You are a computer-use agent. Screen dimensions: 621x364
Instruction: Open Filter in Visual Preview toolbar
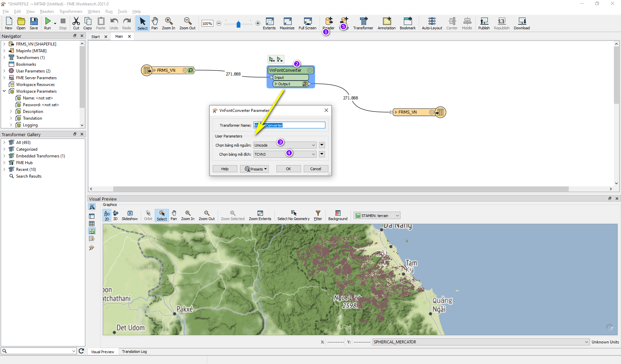(318, 215)
